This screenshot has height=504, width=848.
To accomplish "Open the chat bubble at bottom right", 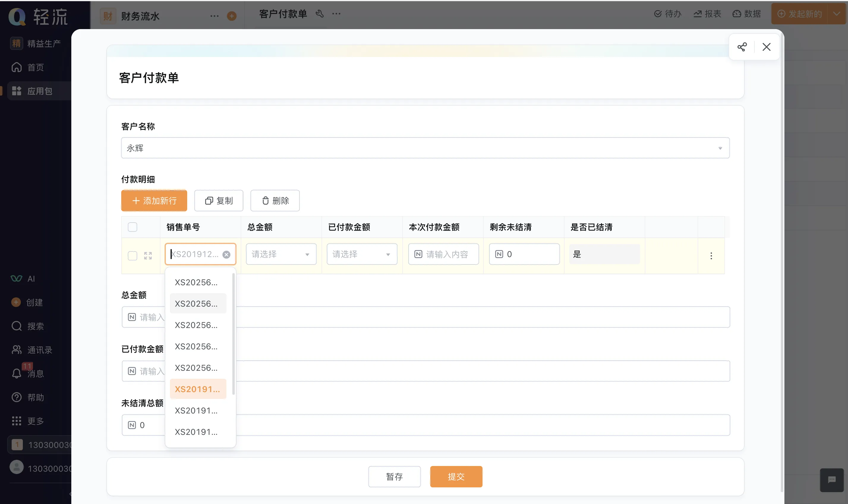I will [832, 480].
